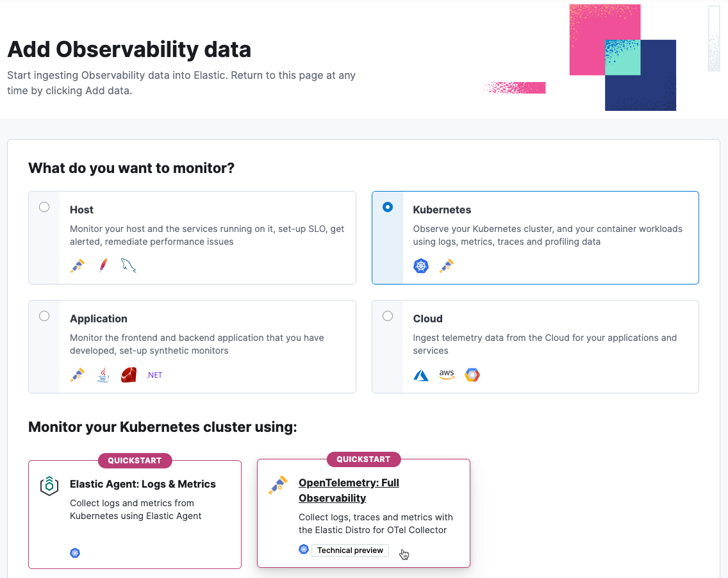Image resolution: width=728 pixels, height=578 pixels.
Task: Click the Ruby gem icon
Action: click(x=129, y=375)
